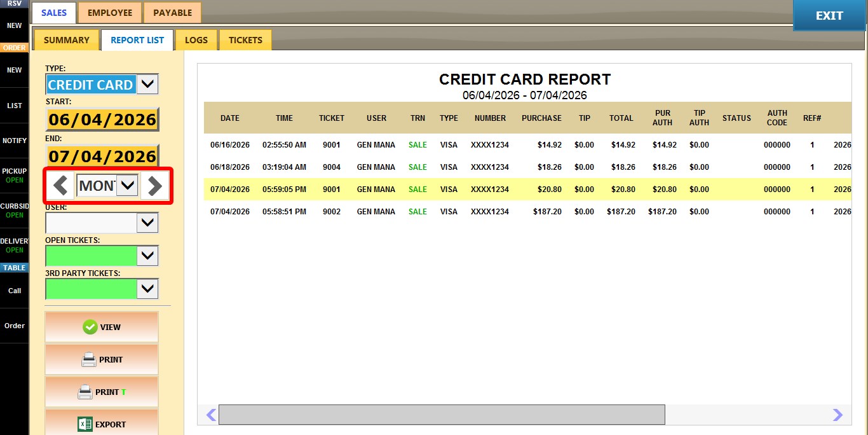Click NEW under RSV in sidebar

14,26
